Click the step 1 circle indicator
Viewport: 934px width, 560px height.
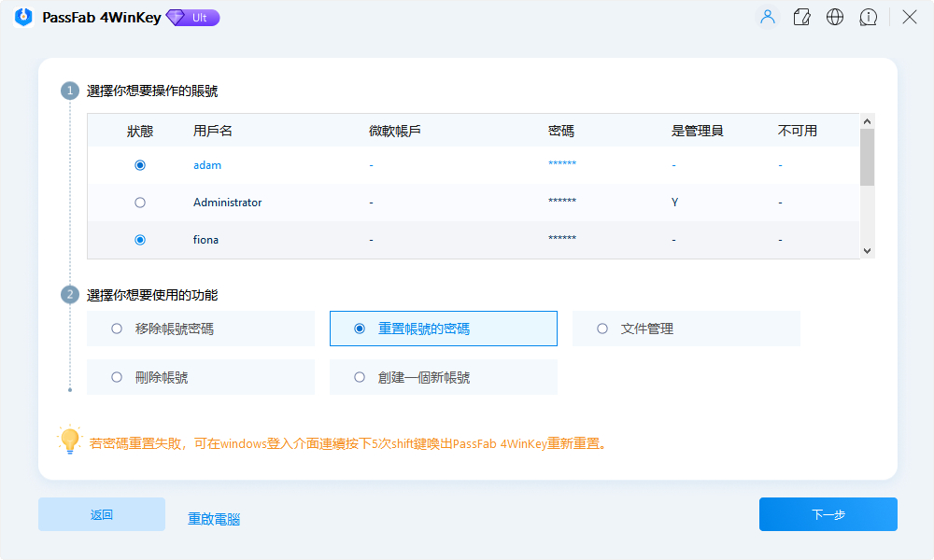tap(70, 91)
